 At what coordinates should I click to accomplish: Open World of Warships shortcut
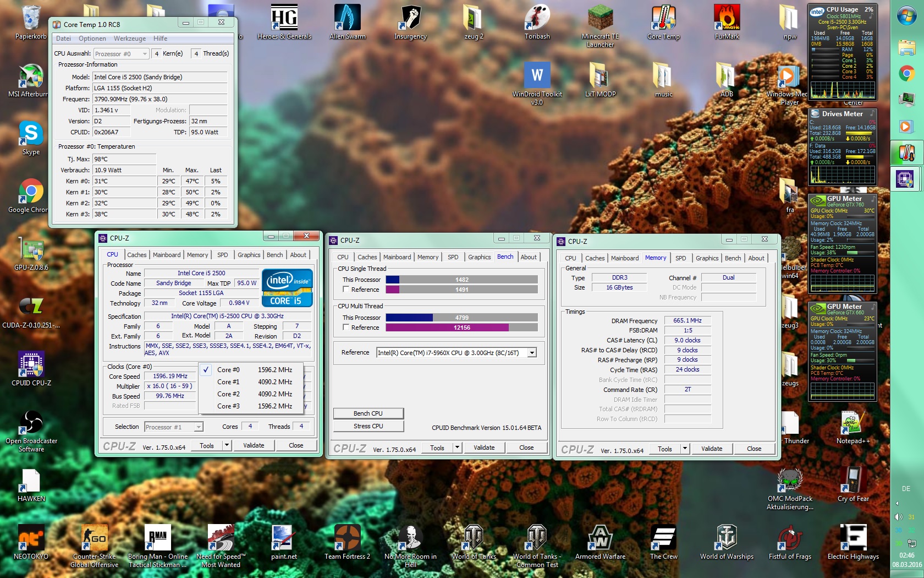pos(727,543)
